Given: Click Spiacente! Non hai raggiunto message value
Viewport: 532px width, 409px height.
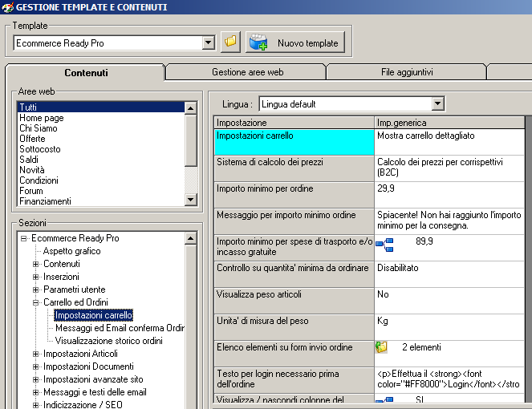Looking at the screenshot, I should 449,221.
